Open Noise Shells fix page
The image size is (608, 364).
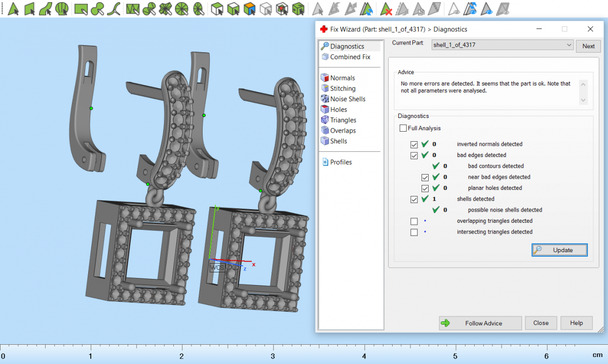click(347, 99)
